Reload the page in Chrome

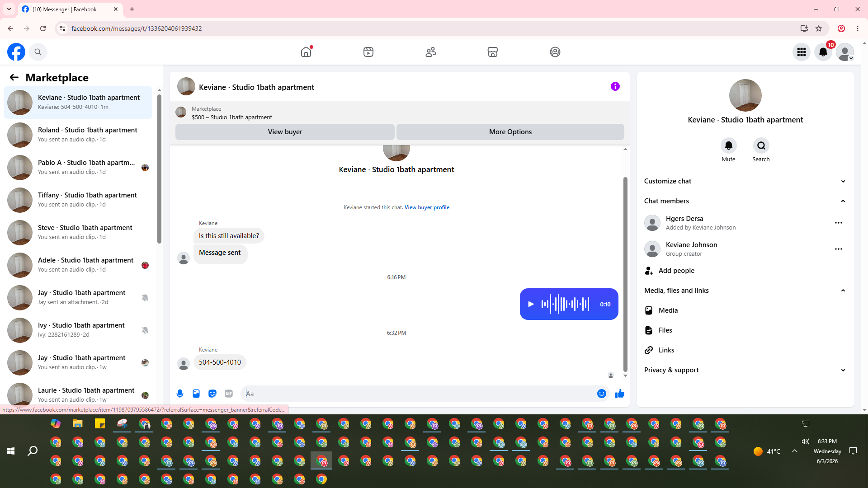[x=43, y=28]
